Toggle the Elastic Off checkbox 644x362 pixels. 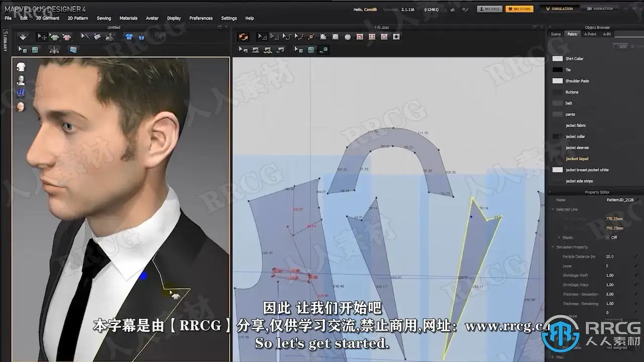(607, 237)
